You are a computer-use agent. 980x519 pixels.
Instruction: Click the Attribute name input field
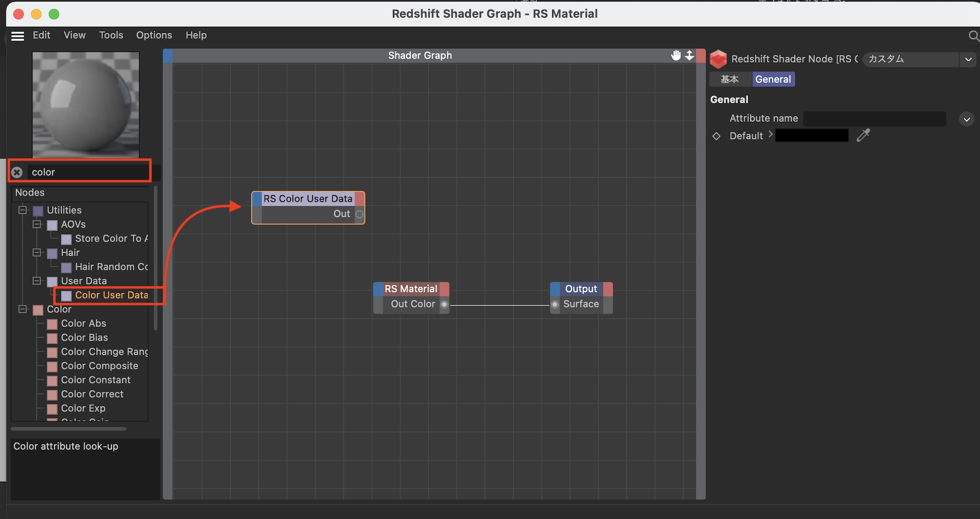click(874, 118)
